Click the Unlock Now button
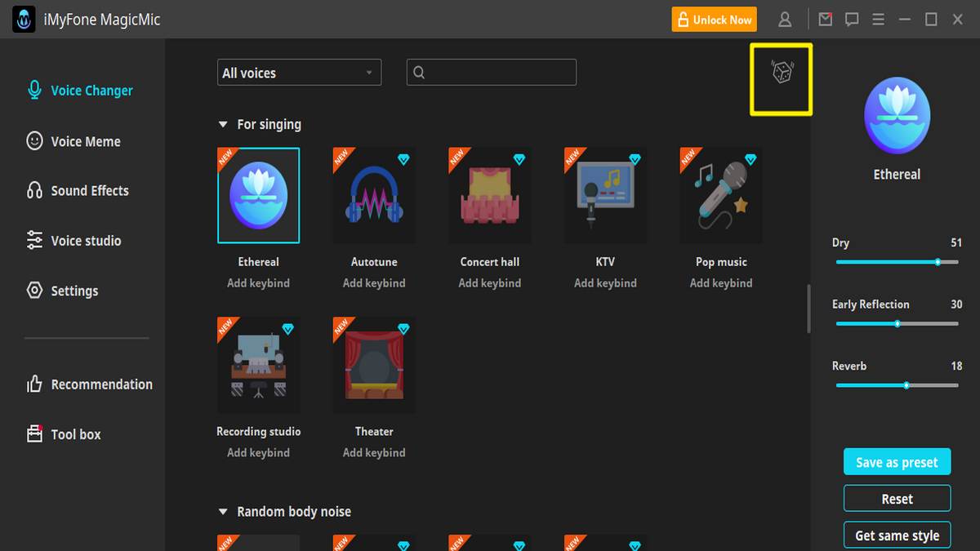Image resolution: width=980 pixels, height=551 pixels. (715, 20)
